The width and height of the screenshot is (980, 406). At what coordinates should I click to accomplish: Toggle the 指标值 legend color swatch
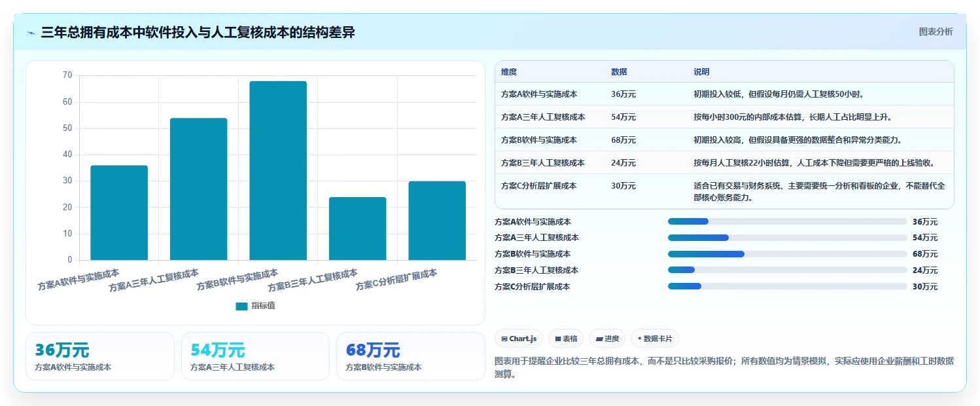coord(241,306)
